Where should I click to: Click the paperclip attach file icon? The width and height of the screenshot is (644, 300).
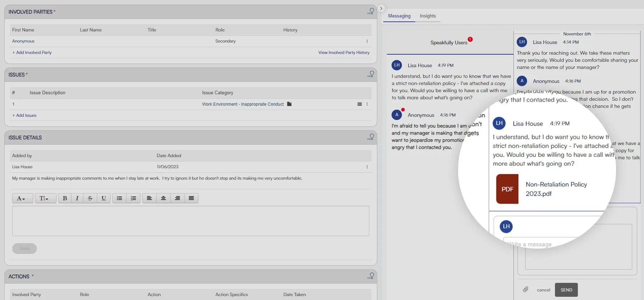pyautogui.click(x=525, y=290)
